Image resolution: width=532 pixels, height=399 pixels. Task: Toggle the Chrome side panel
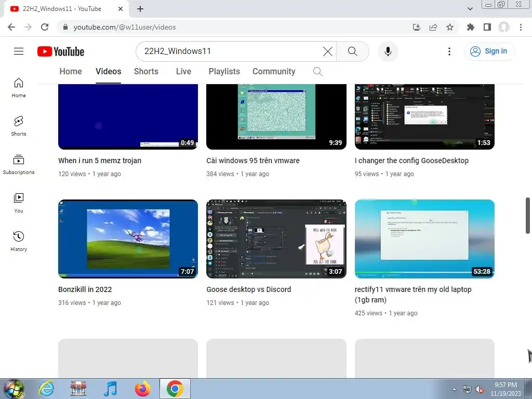(x=487, y=27)
